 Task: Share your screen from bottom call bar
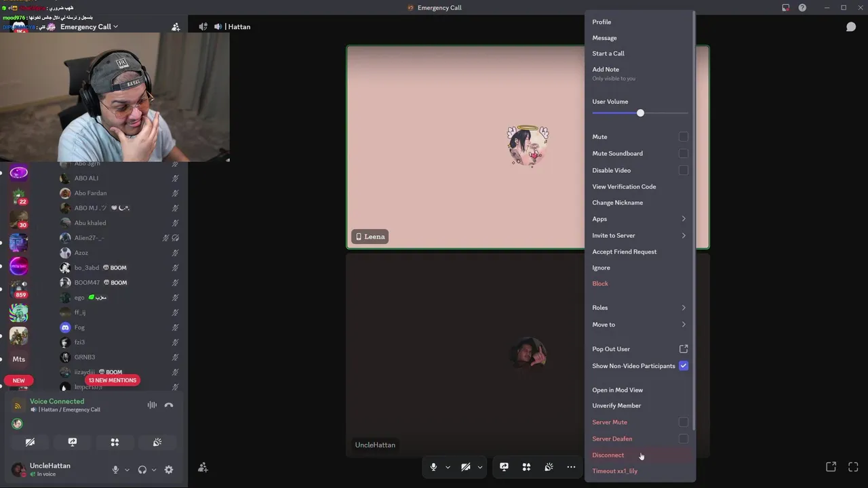(x=504, y=467)
